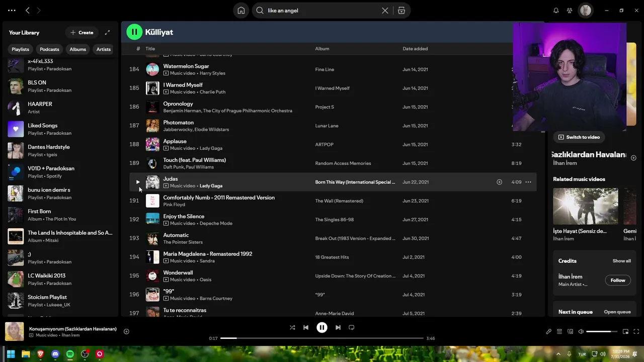This screenshot has height=362, width=644.
Task: Filter library by Artists
Action: pos(104,49)
